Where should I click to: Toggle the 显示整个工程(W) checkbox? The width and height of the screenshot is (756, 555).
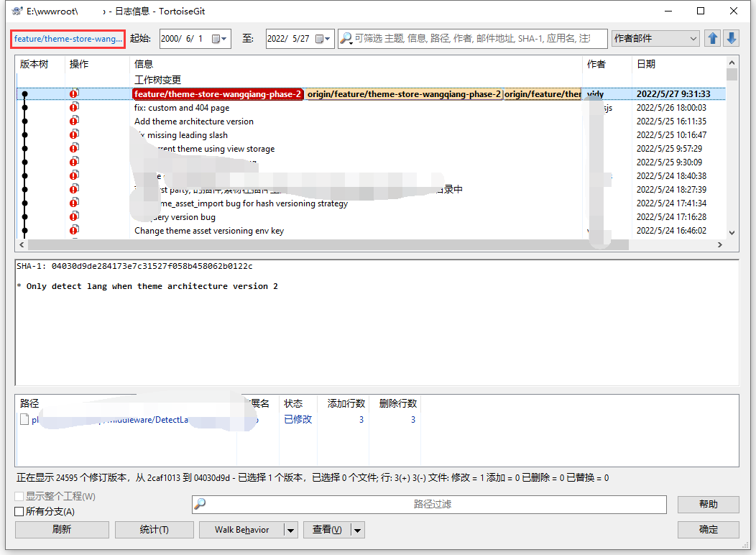click(19, 497)
